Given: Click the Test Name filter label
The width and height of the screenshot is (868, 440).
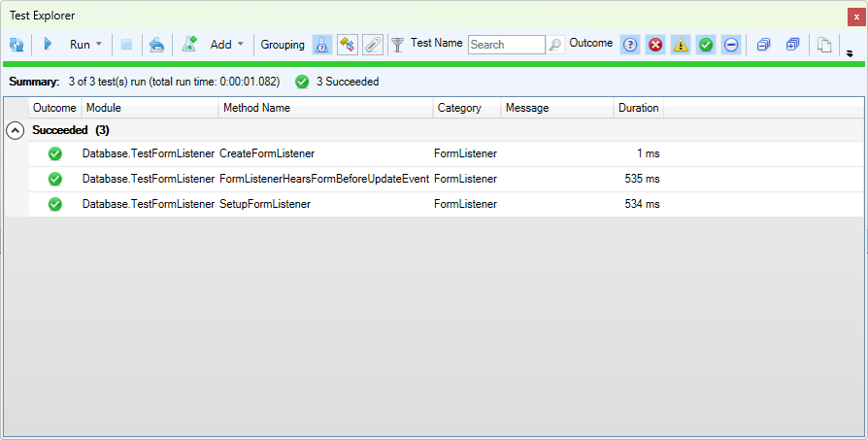Looking at the screenshot, I should [436, 43].
